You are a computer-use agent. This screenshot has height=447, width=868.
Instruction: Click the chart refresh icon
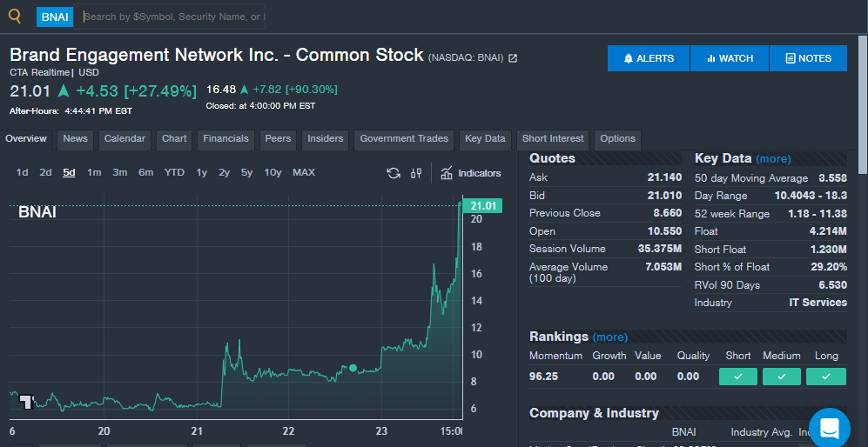394,173
